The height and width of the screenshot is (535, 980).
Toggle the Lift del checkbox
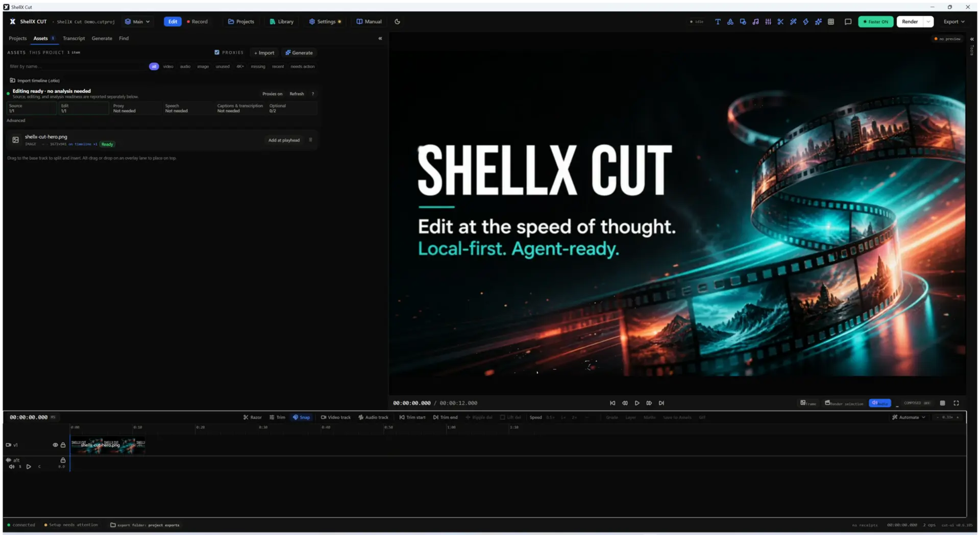[510, 417]
